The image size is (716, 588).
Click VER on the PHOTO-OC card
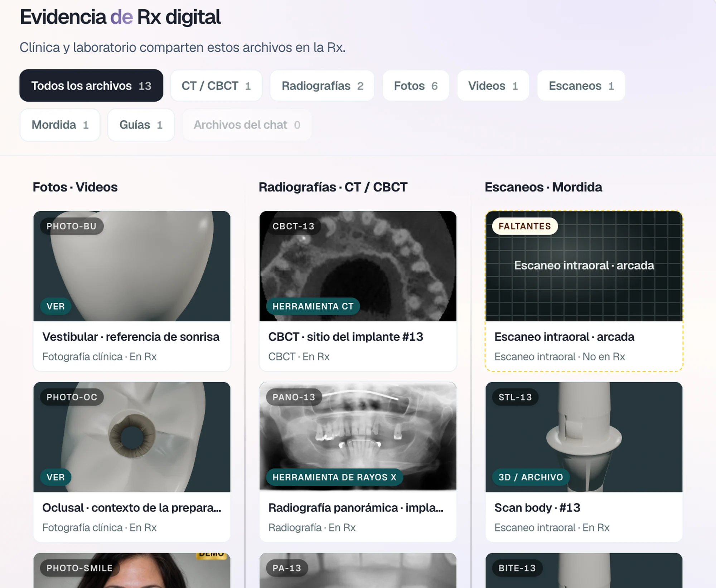tap(55, 477)
